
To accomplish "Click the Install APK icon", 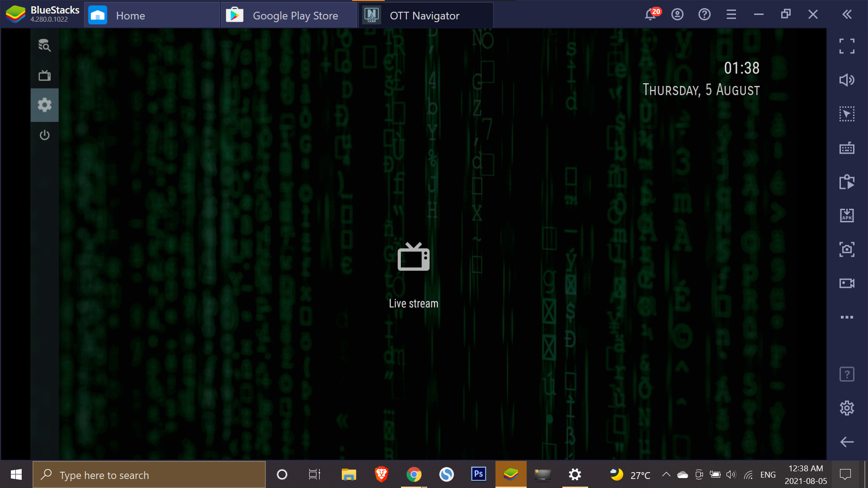I will pos(847,215).
